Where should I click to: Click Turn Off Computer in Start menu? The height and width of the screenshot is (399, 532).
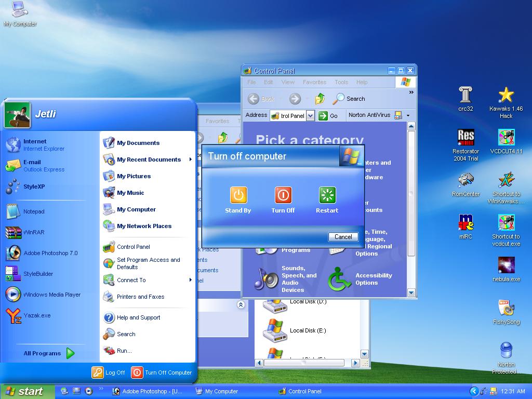point(162,373)
